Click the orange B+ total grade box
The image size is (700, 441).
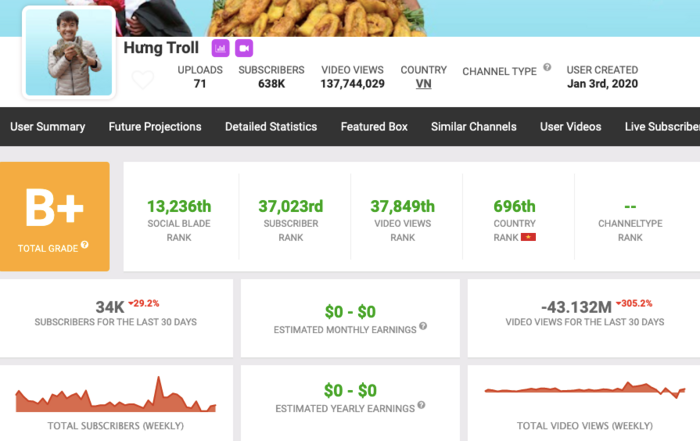click(55, 216)
